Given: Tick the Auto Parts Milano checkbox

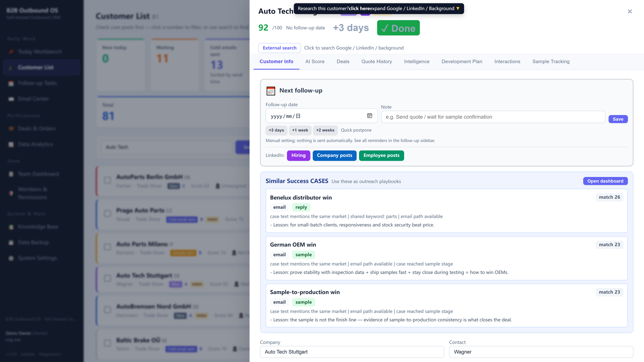Looking at the screenshot, I should point(107,247).
